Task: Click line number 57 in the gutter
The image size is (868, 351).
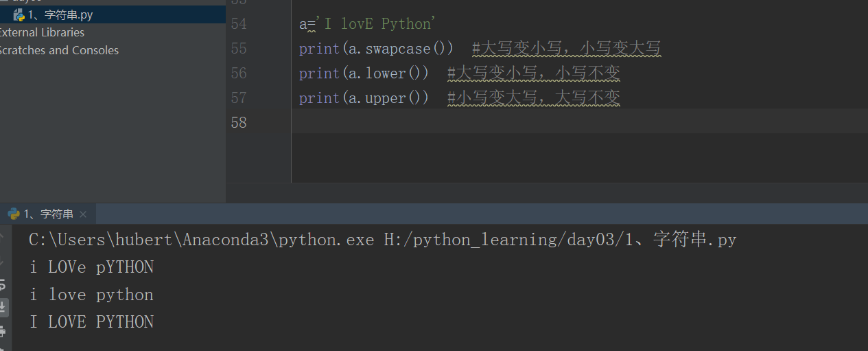Action: (238, 98)
